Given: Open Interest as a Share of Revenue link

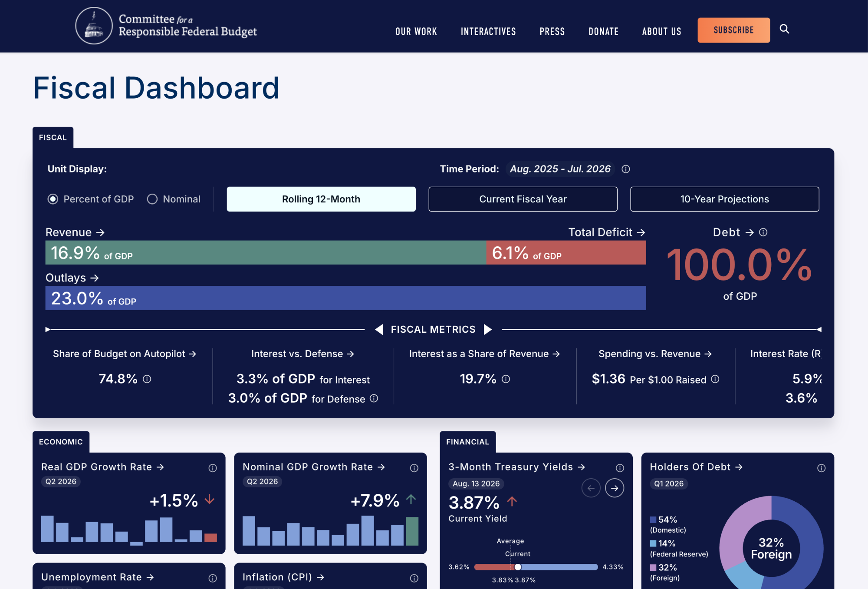Looking at the screenshot, I should (485, 354).
